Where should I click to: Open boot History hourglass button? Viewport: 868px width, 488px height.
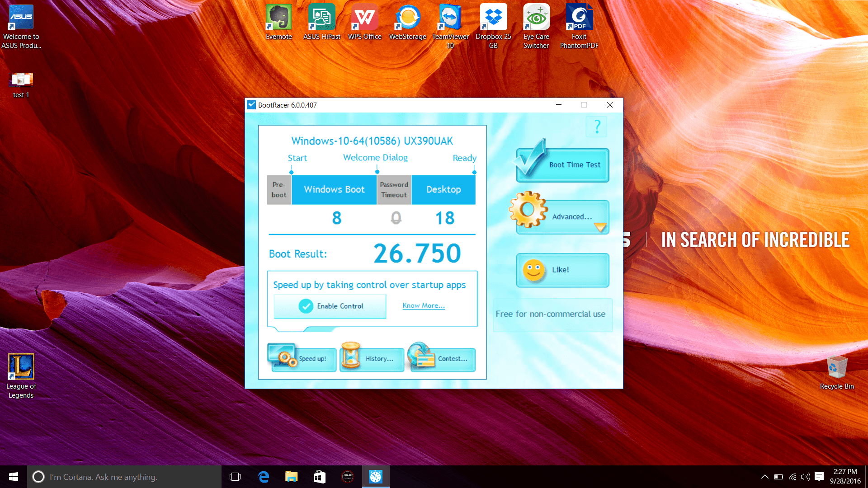coord(372,359)
